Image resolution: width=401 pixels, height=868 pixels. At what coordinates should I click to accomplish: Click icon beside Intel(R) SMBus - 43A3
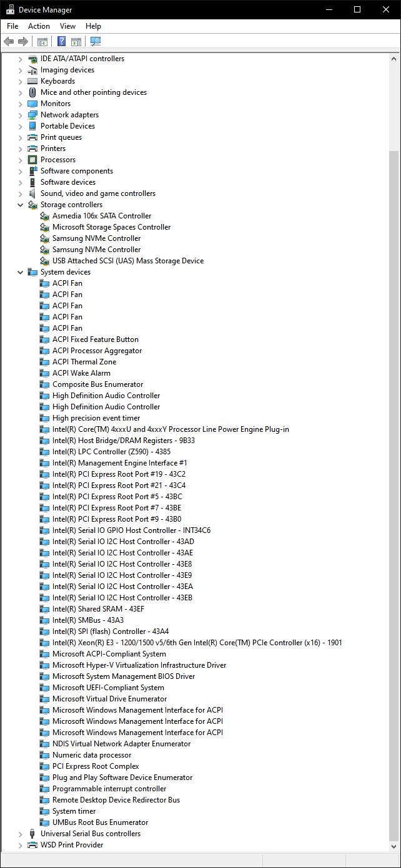point(44,620)
